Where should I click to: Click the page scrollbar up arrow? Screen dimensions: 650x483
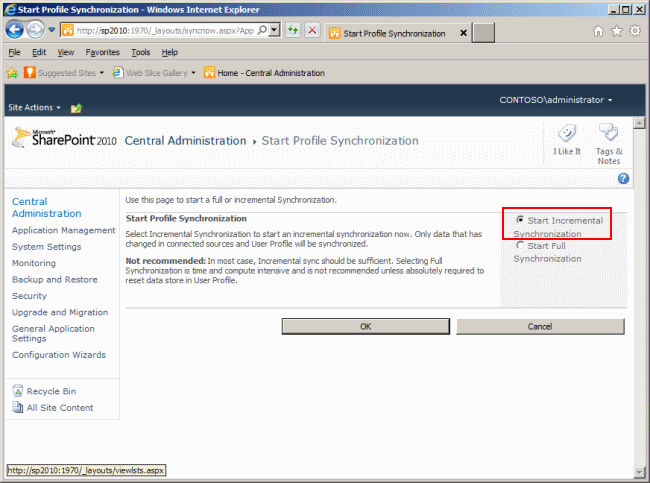pos(640,123)
